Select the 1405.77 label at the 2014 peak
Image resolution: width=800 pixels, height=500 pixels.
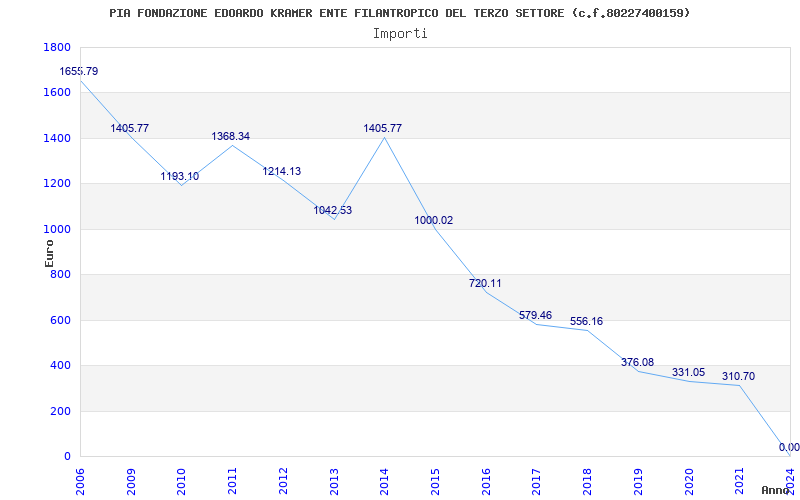[x=383, y=129]
